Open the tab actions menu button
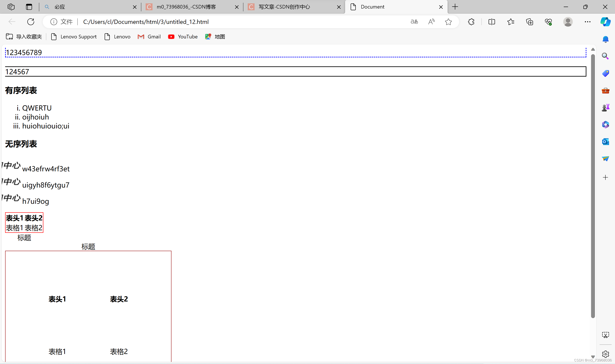The width and height of the screenshot is (615, 364). click(x=29, y=7)
